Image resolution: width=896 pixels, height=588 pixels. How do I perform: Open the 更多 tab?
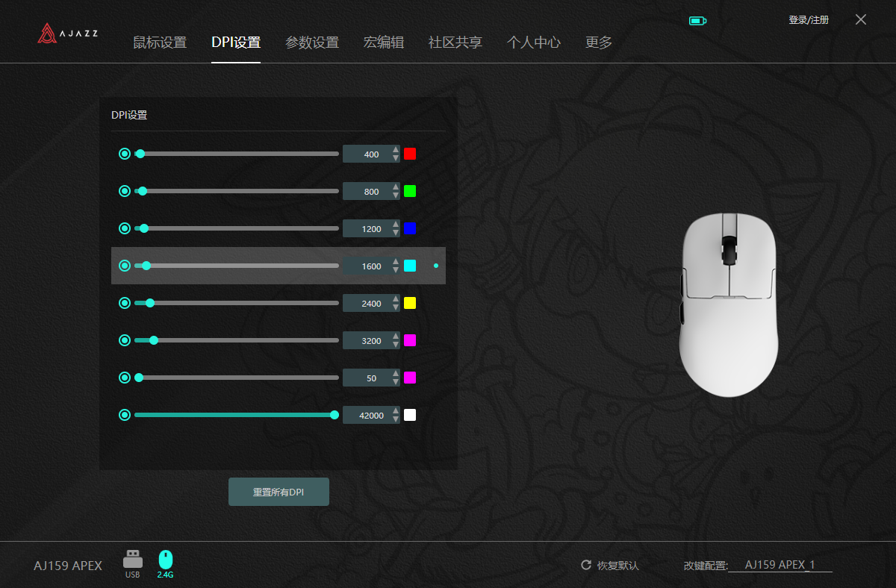[x=599, y=43]
